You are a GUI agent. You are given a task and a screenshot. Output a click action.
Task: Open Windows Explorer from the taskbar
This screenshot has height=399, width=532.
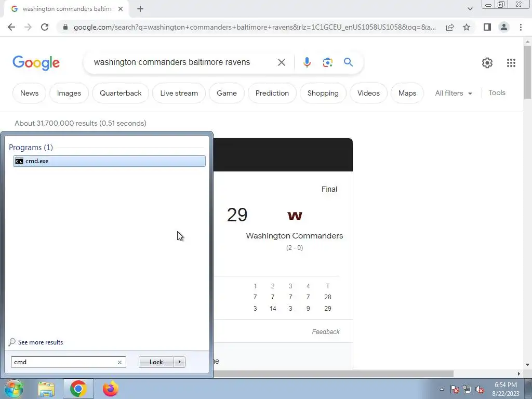[46, 389]
